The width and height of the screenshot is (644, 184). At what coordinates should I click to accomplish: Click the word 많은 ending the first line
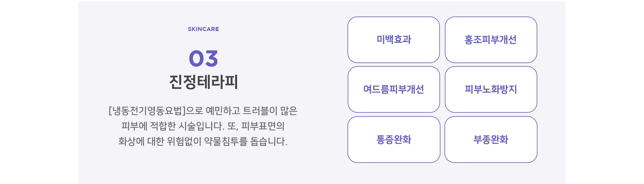[289, 111]
